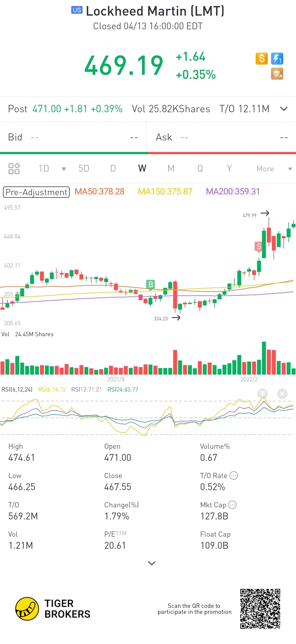Open Mkt Cap info bubble
This screenshot has width=296, height=644.
pos(232,505)
